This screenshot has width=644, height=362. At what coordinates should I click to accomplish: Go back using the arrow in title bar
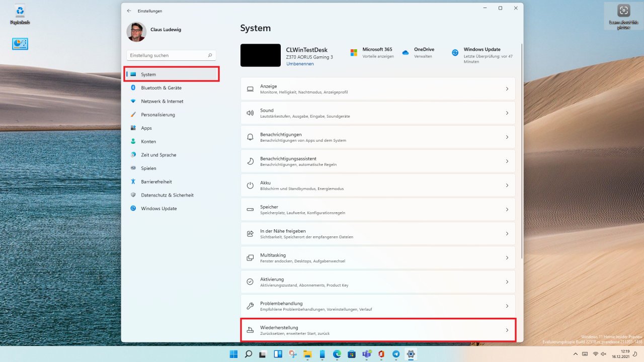click(x=129, y=11)
